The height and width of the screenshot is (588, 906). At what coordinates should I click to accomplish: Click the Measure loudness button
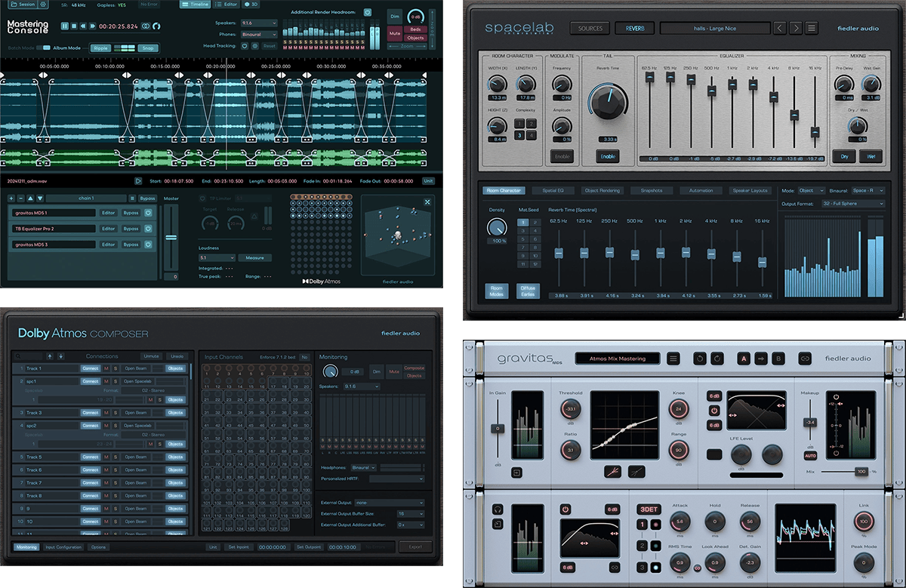254,257
